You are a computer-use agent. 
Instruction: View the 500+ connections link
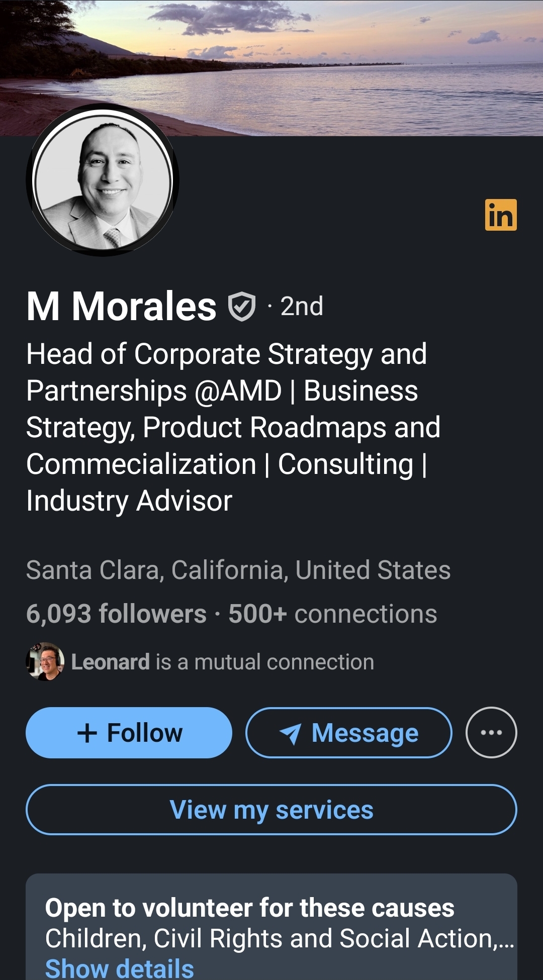(x=332, y=614)
